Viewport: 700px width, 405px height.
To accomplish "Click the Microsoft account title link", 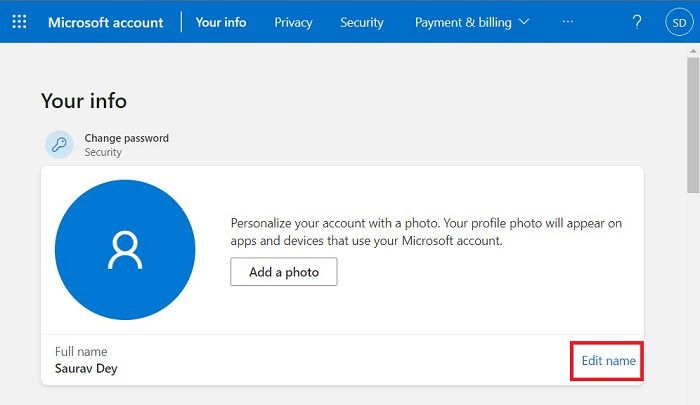I will [x=106, y=22].
